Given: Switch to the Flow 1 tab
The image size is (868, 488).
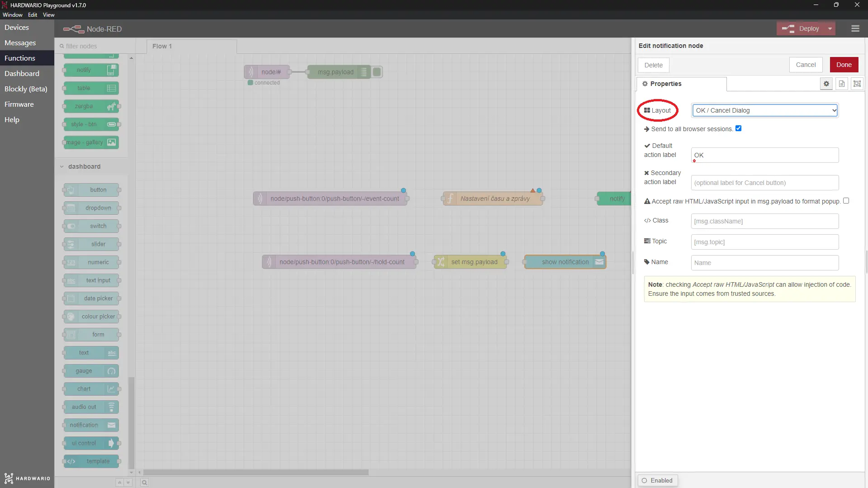Looking at the screenshot, I should point(191,46).
